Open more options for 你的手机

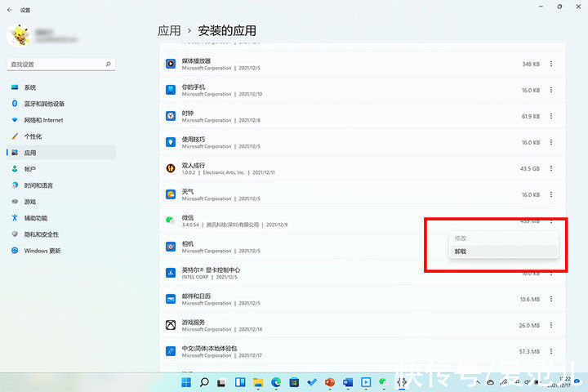coord(551,90)
